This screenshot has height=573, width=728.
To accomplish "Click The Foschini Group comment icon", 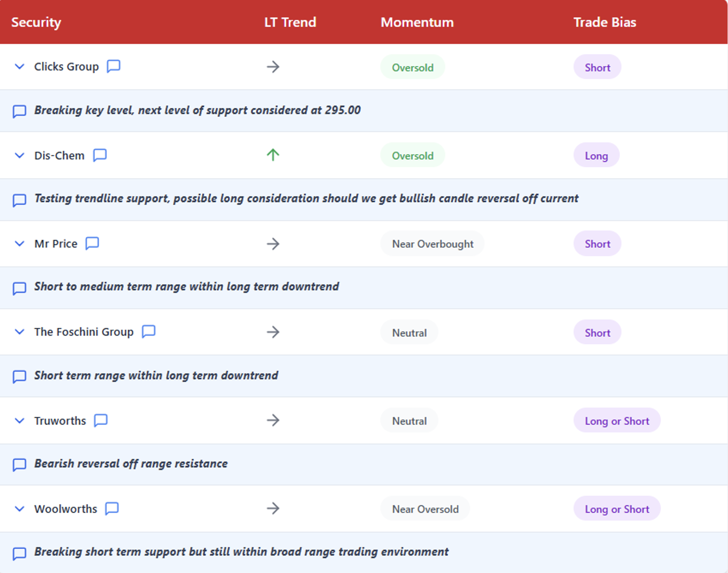I will click(148, 331).
